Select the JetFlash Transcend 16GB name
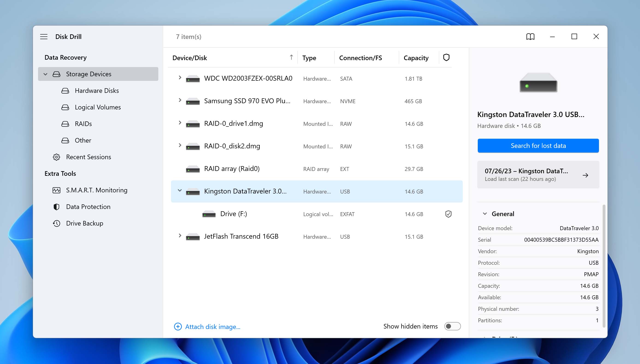This screenshot has width=640, height=364. tap(241, 237)
